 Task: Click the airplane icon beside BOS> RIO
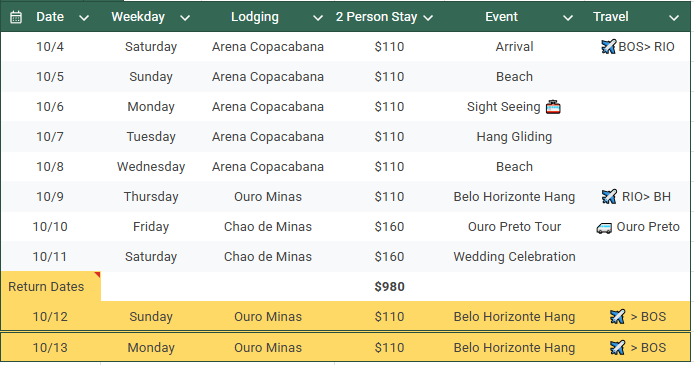609,46
